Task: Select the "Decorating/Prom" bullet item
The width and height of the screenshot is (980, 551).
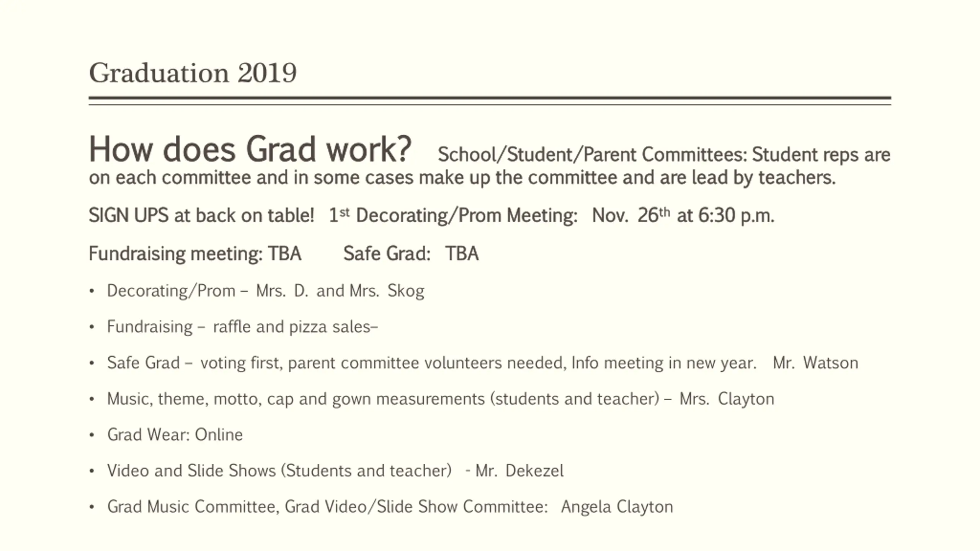Action: point(171,291)
